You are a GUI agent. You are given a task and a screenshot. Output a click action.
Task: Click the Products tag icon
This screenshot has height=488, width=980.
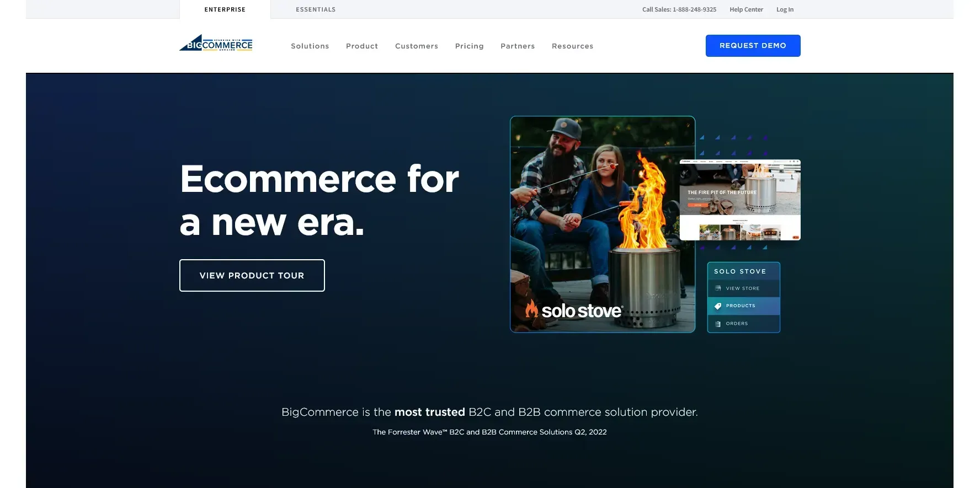pyautogui.click(x=718, y=306)
